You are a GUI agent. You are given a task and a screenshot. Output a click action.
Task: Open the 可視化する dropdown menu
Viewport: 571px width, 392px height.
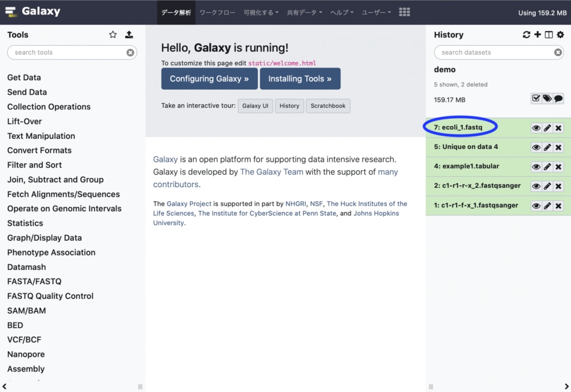261,12
